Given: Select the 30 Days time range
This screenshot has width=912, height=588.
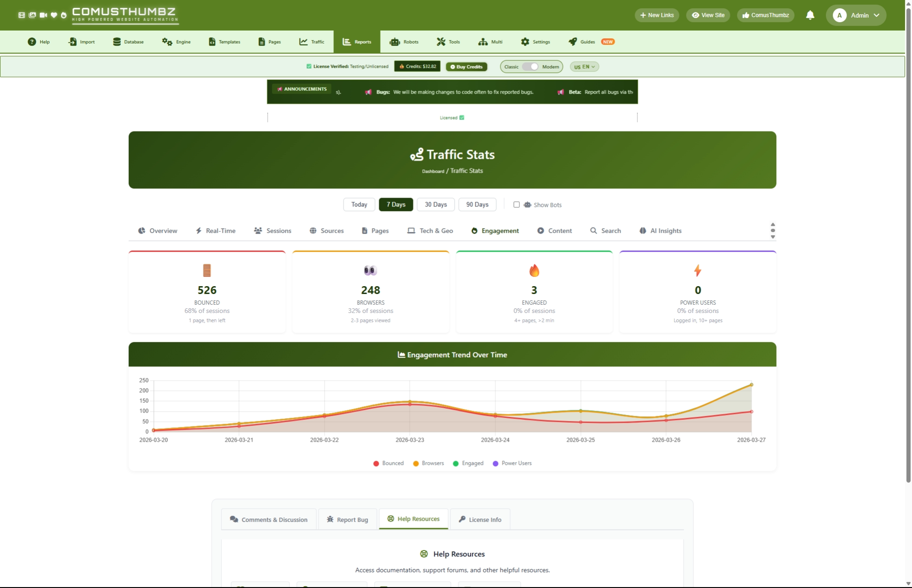Looking at the screenshot, I should (x=435, y=204).
